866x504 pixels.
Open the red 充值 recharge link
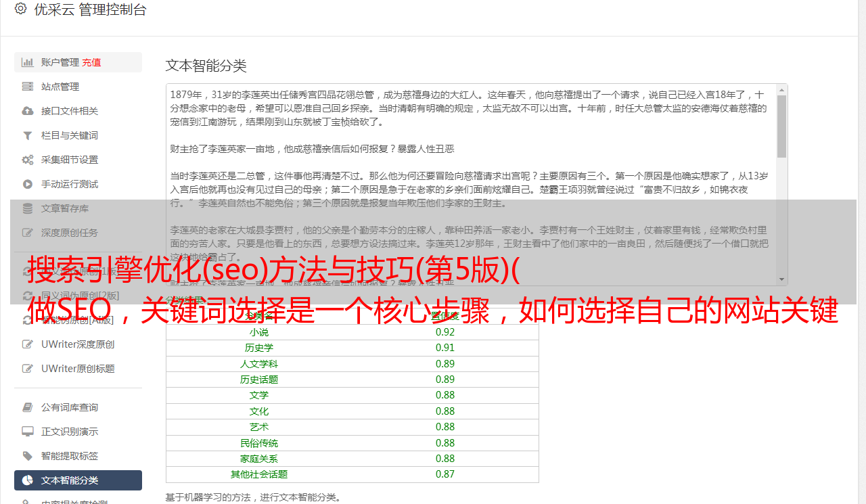point(91,62)
